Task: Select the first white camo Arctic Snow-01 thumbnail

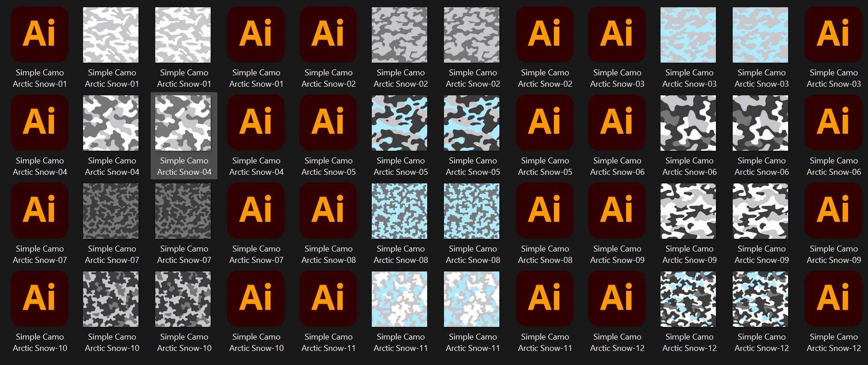Action: (111, 35)
